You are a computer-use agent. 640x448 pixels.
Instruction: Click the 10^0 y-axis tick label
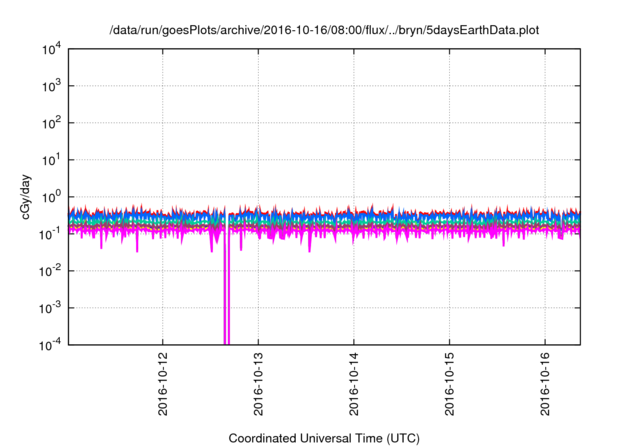click(52, 197)
